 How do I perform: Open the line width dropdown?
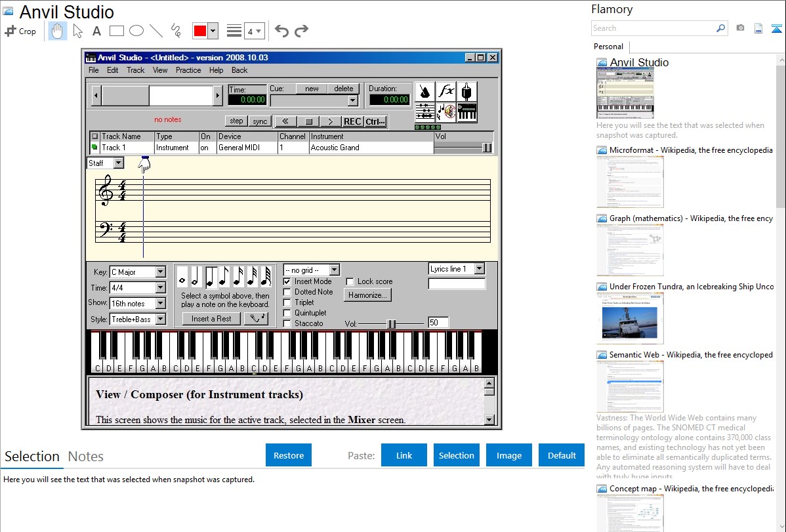coord(253,31)
